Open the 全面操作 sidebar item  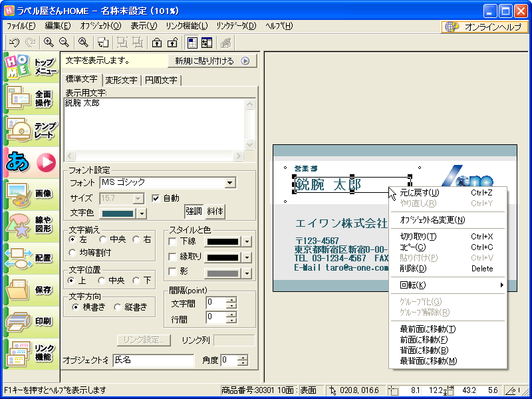[x=31, y=98]
